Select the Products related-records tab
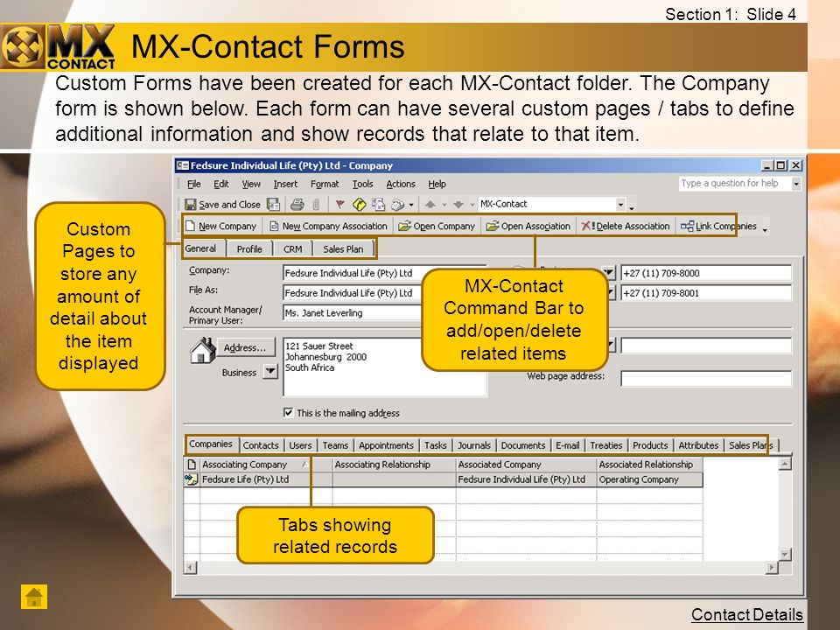The width and height of the screenshot is (840, 630). click(x=650, y=445)
